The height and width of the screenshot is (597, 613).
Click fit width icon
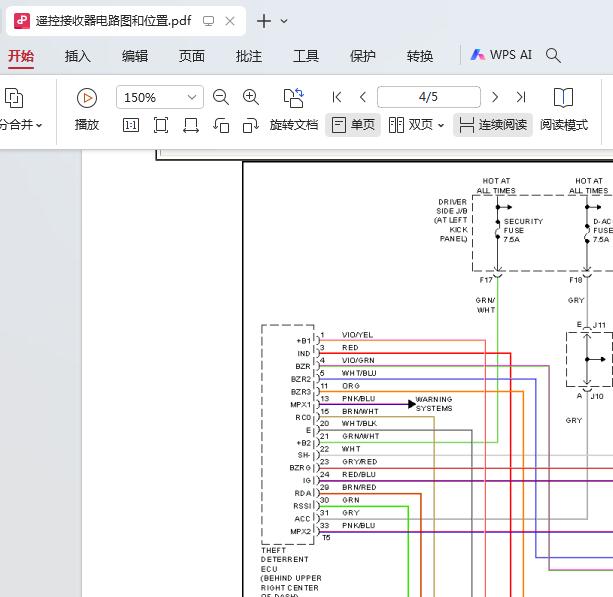click(191, 125)
